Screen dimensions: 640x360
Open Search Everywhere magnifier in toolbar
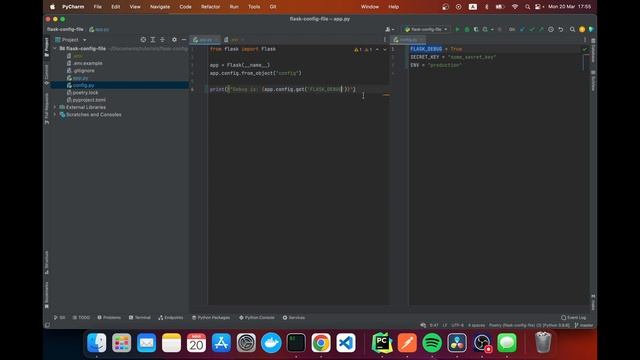pyautogui.click(x=572, y=29)
